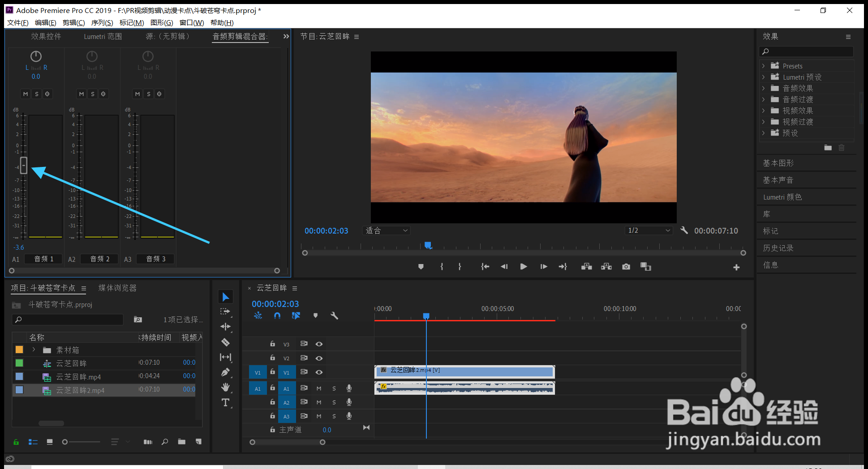The width and height of the screenshot is (868, 469).
Task: Open the 1/2 playback resolution dropdown
Action: (x=649, y=230)
